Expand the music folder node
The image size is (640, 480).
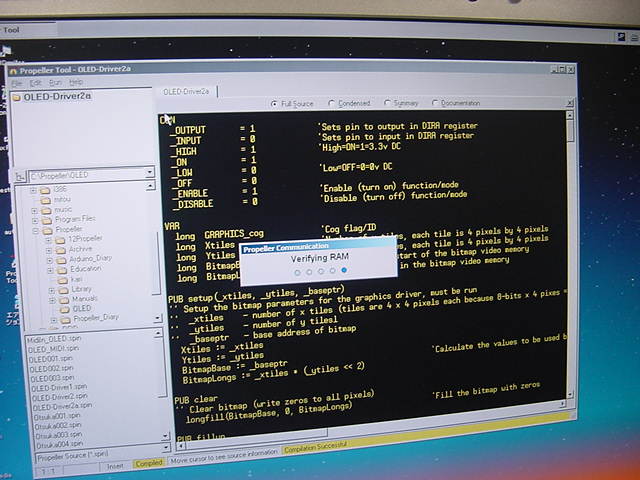(x=35, y=211)
